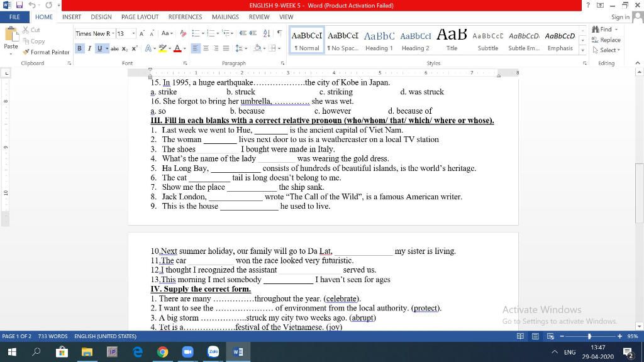
Task: Switch to INSERT tab
Action: click(72, 17)
